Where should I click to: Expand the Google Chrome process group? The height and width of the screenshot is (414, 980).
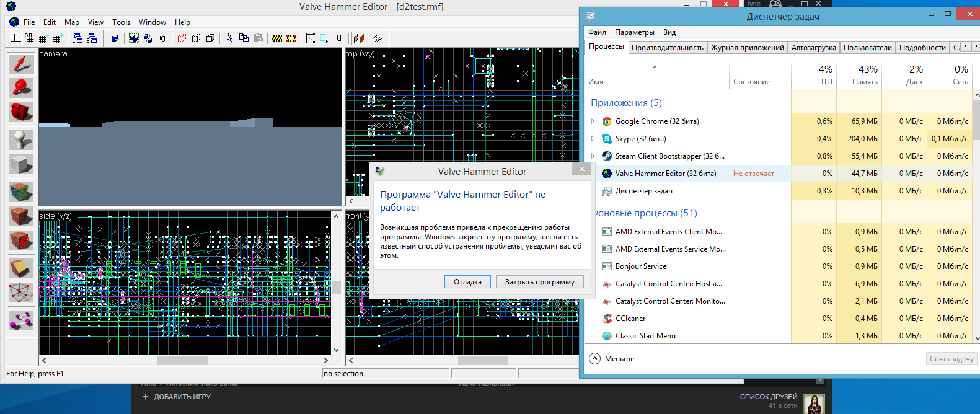tap(593, 121)
